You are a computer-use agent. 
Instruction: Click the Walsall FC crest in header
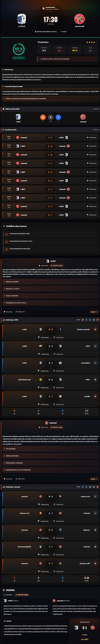pos(79,19)
